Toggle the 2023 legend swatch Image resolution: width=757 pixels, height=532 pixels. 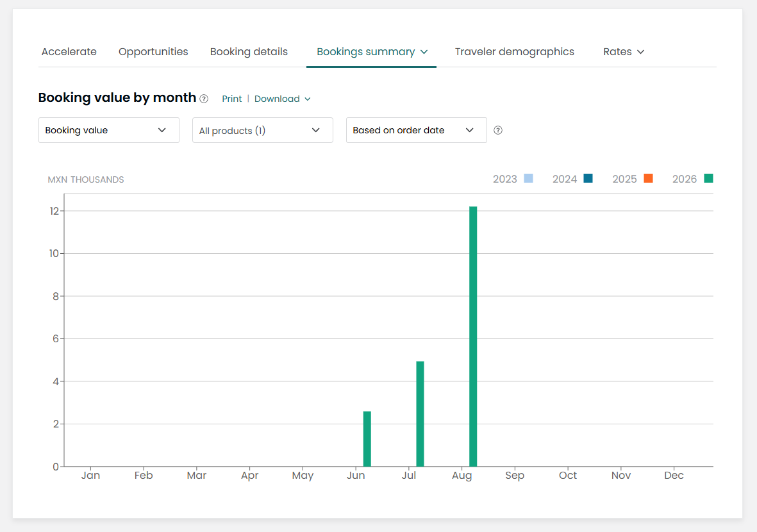tap(529, 178)
